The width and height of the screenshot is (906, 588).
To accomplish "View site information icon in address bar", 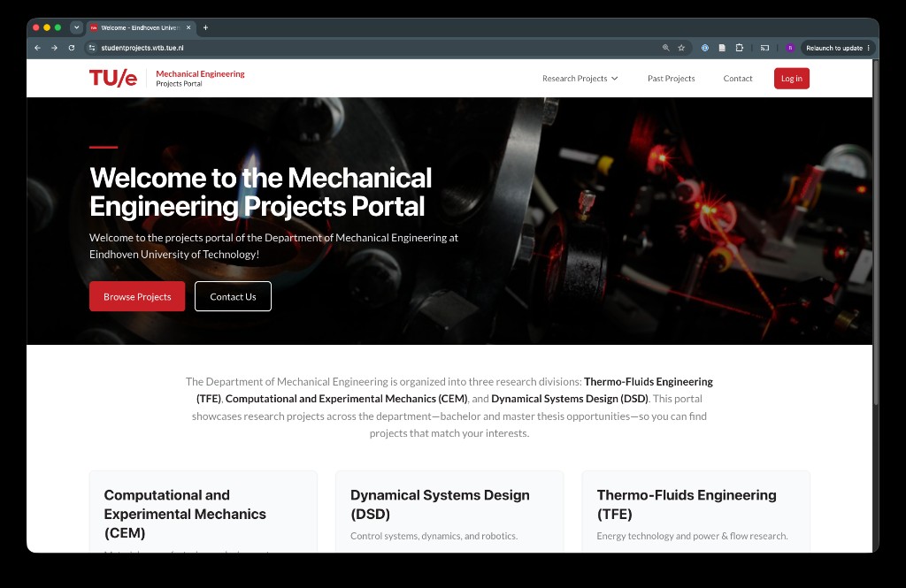I will (92, 48).
